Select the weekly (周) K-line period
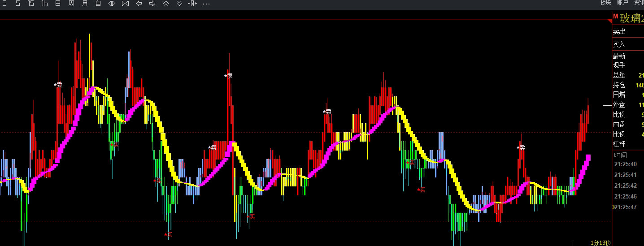The image size is (644, 246). [x=71, y=4]
